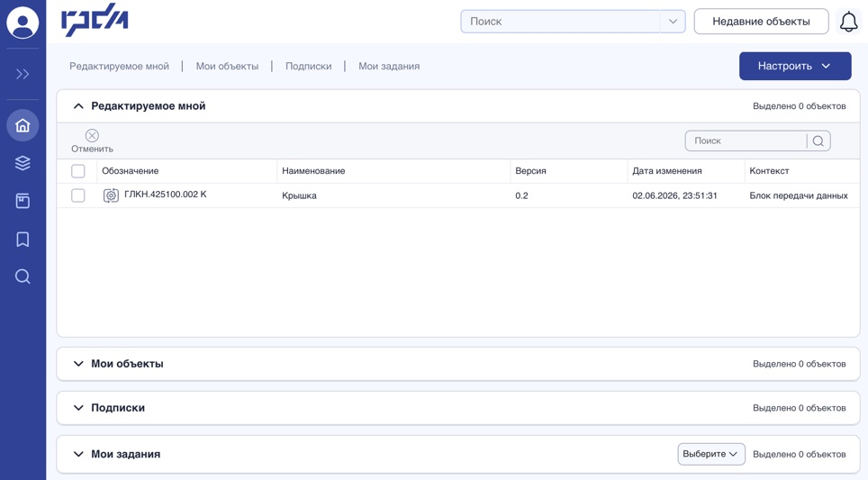Expand the Подписки section
The height and width of the screenshot is (480, 868).
click(x=78, y=407)
